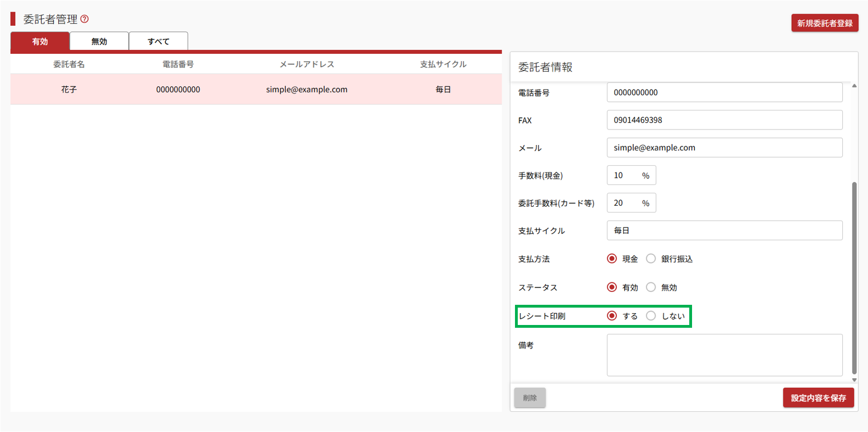Image resolution: width=868 pixels, height=432 pixels.
Task: Click the scrollbar down arrow in 委託者情報
Action: click(x=854, y=379)
